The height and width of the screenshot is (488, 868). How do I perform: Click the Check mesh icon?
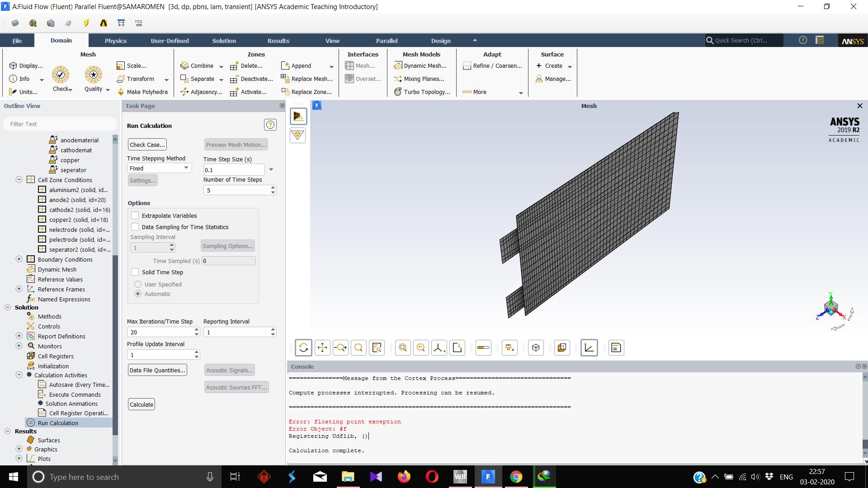61,75
